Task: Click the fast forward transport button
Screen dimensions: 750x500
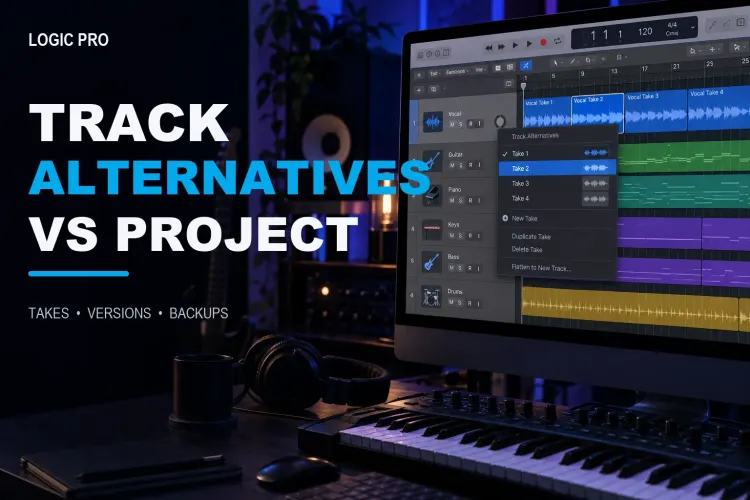Action: pyautogui.click(x=501, y=46)
